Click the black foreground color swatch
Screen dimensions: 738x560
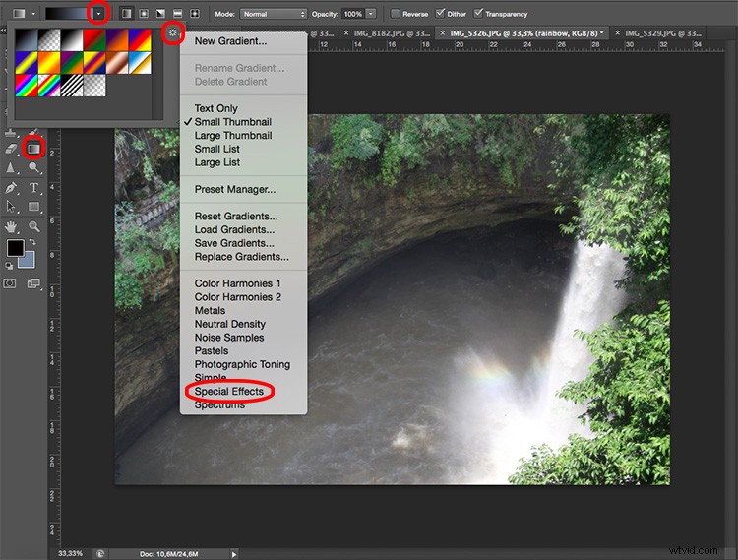coord(15,248)
